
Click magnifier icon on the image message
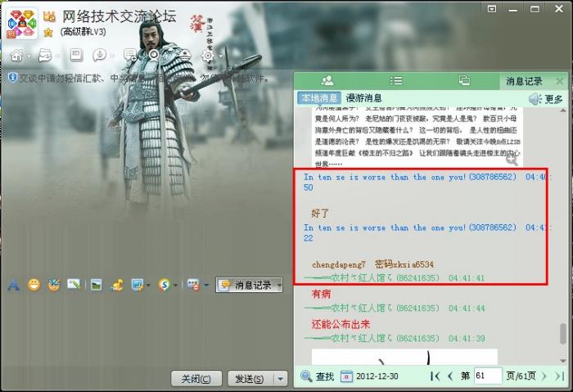512,160
